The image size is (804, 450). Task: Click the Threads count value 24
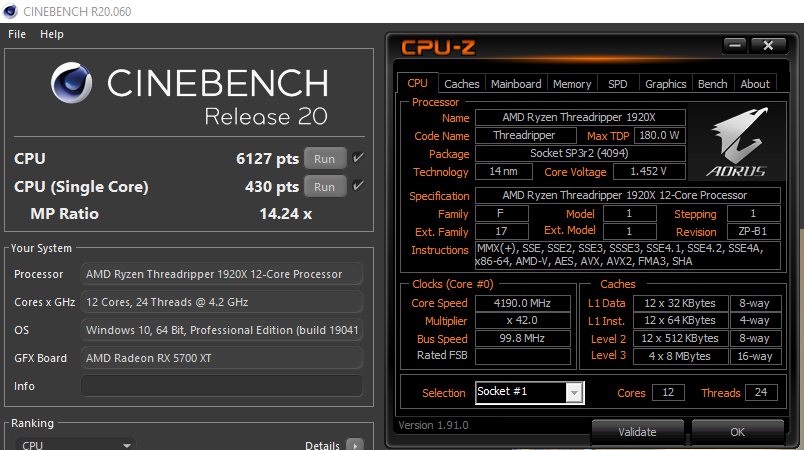point(761,392)
